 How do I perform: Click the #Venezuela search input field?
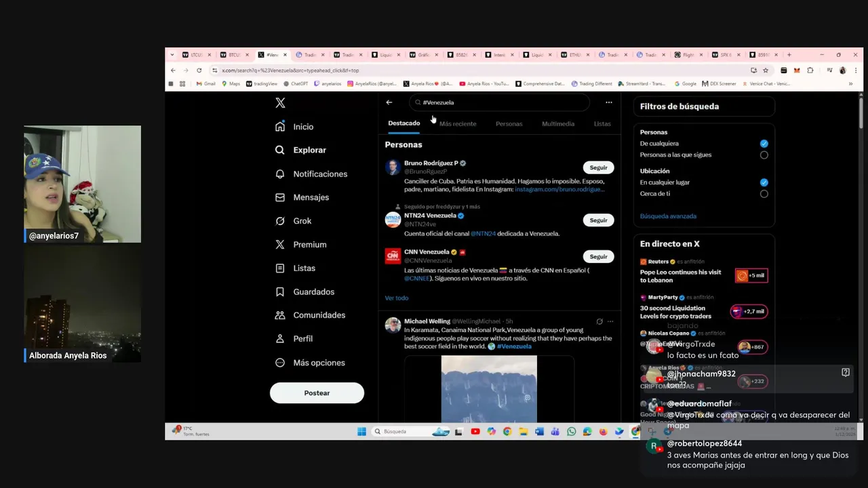tap(500, 102)
